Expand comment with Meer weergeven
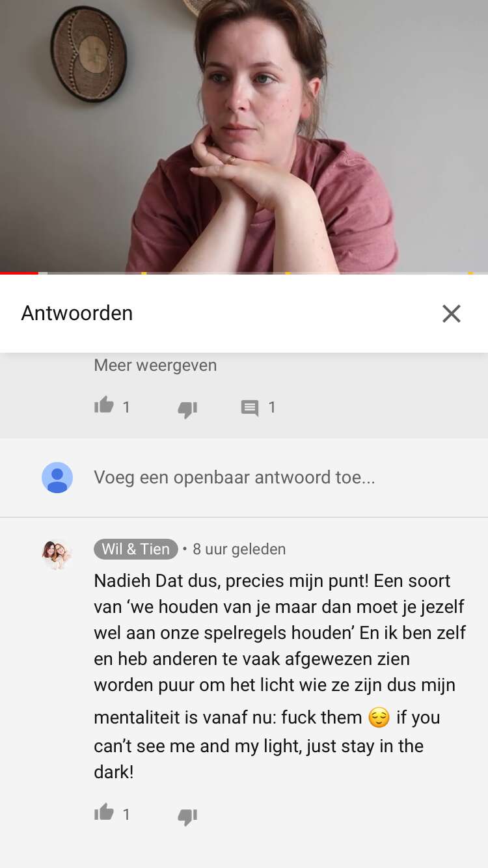488x868 pixels. 156,365
